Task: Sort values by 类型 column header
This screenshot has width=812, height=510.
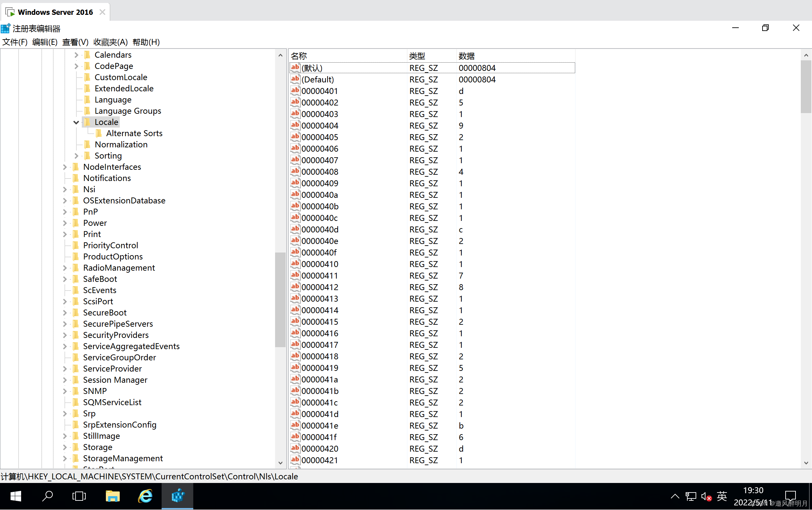Action: pos(431,56)
